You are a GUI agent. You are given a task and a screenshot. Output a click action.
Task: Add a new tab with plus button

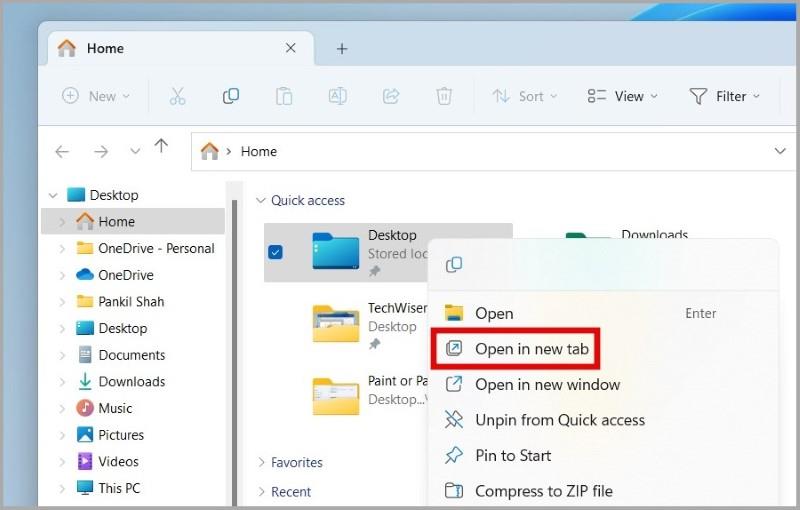[342, 49]
